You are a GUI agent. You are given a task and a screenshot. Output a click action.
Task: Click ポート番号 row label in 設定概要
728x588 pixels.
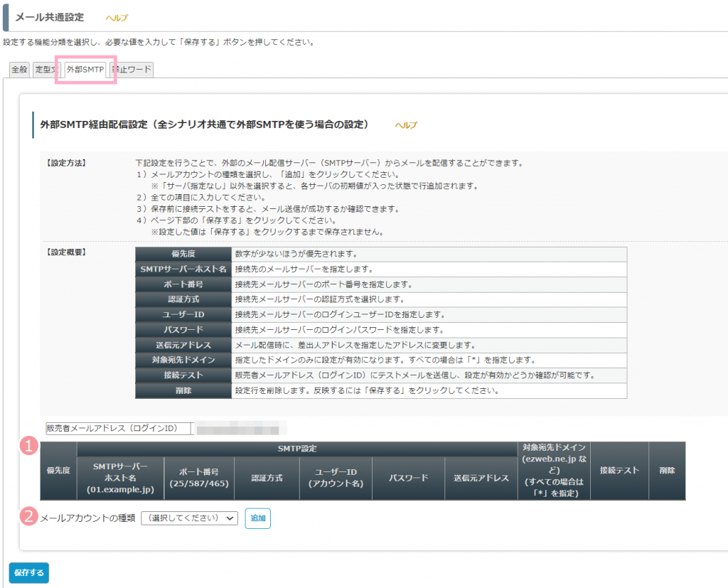(x=183, y=284)
